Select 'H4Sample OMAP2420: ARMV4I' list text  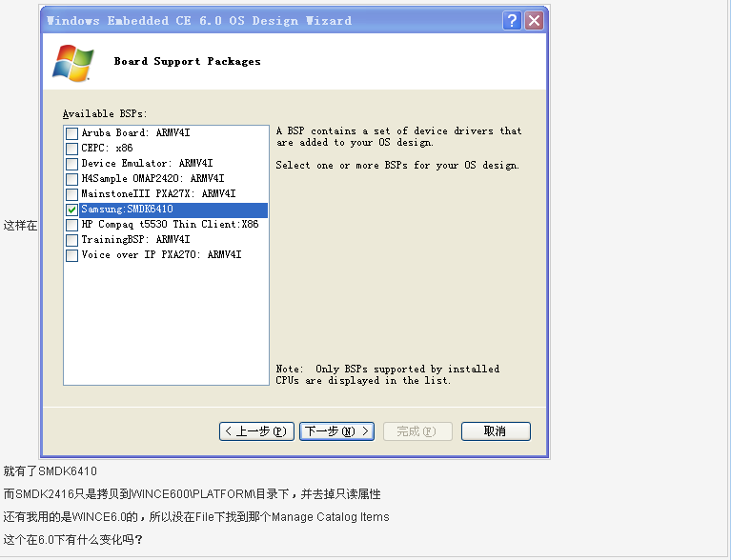[152, 178]
